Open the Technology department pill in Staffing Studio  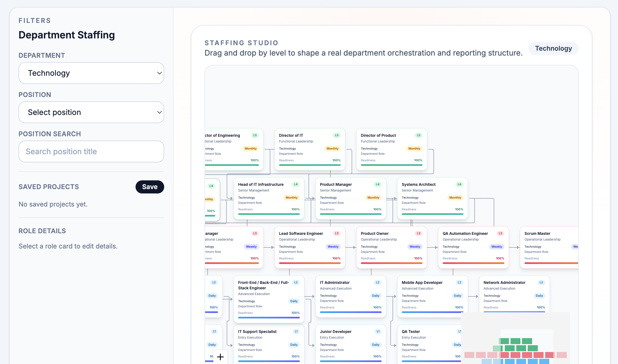click(553, 48)
